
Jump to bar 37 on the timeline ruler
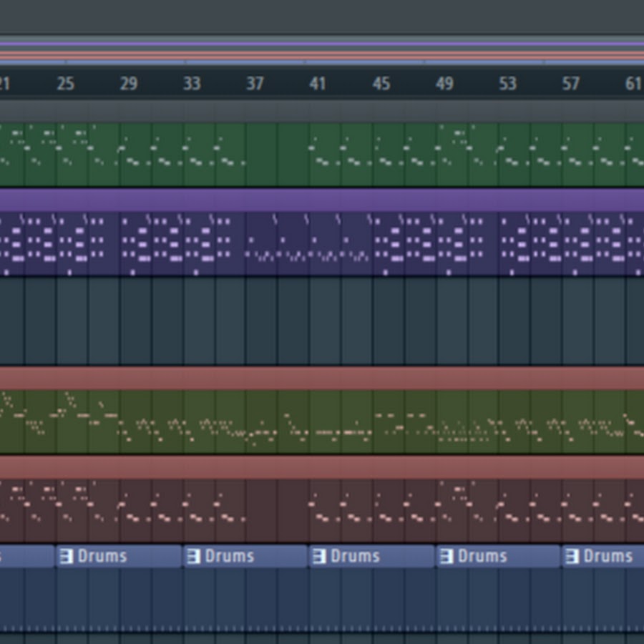(255, 84)
